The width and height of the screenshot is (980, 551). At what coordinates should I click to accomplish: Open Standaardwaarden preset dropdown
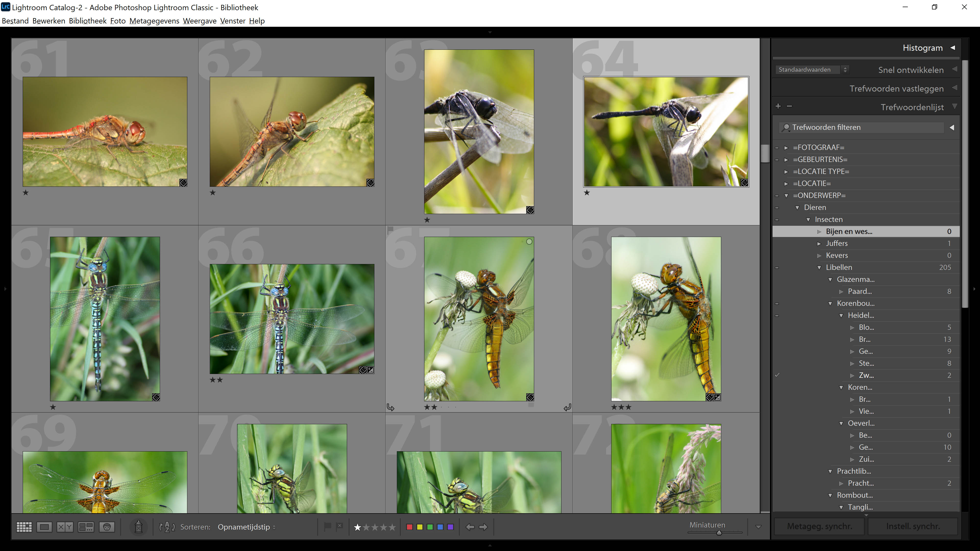812,70
